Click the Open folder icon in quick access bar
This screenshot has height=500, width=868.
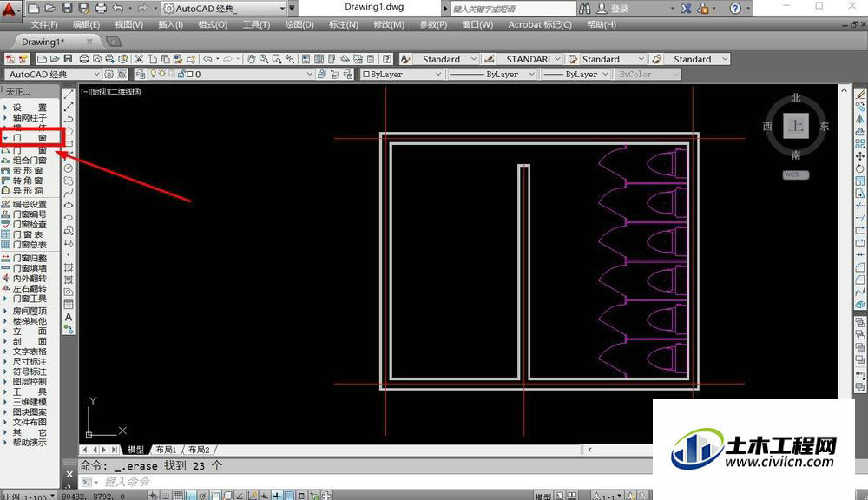pos(50,9)
